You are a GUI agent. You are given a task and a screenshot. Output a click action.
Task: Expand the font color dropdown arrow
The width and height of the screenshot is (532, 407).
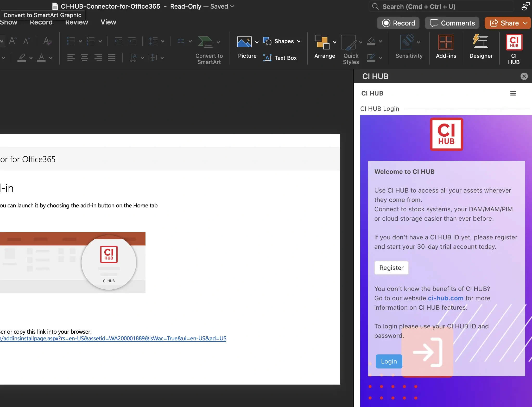click(51, 58)
